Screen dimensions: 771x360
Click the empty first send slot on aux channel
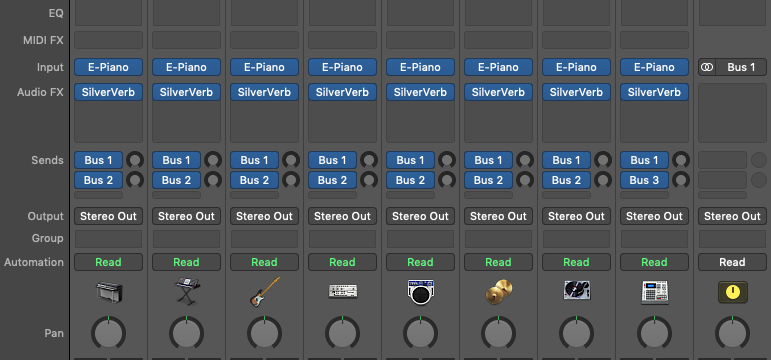pyautogui.click(x=722, y=160)
